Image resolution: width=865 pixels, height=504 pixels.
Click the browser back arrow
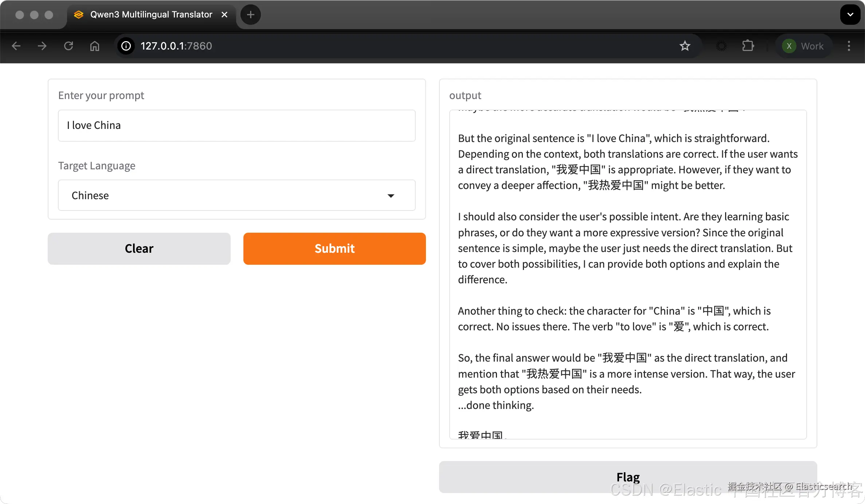[x=16, y=46]
